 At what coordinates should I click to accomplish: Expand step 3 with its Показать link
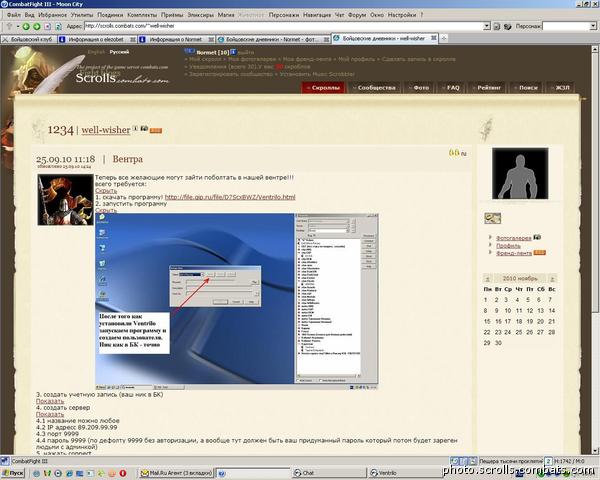(50, 401)
